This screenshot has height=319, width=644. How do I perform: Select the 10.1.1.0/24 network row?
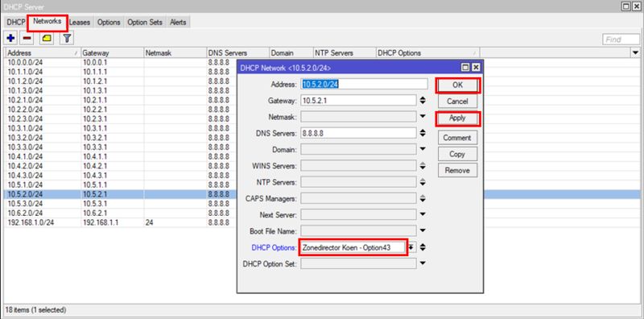pos(120,72)
